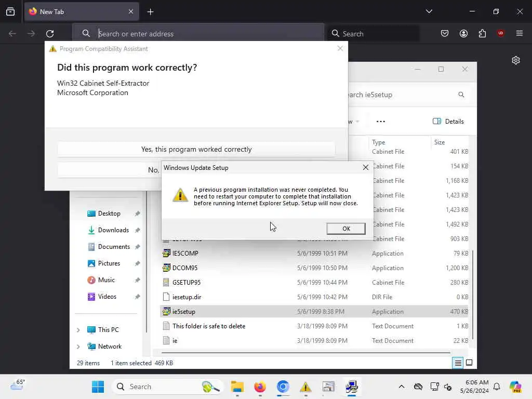Open the weather widget showing 65°
532x399 pixels.
tap(18, 385)
